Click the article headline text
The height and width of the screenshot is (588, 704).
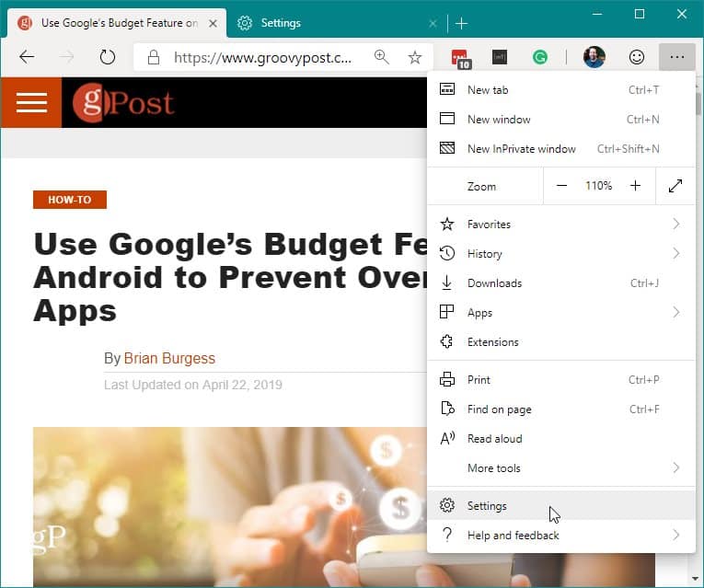tap(230, 277)
